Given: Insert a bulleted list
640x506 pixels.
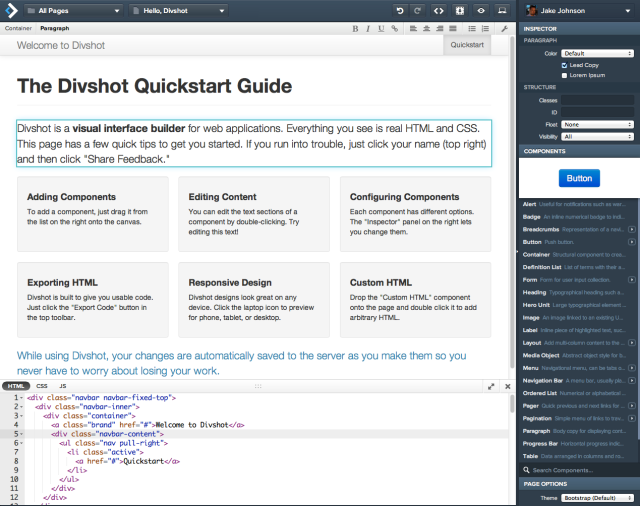Looking at the screenshot, I should click(472, 29).
